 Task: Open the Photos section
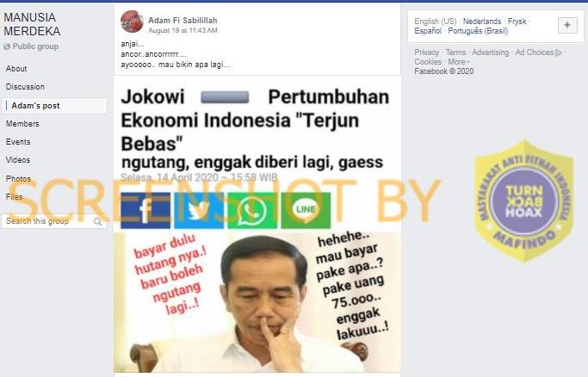click(x=18, y=178)
